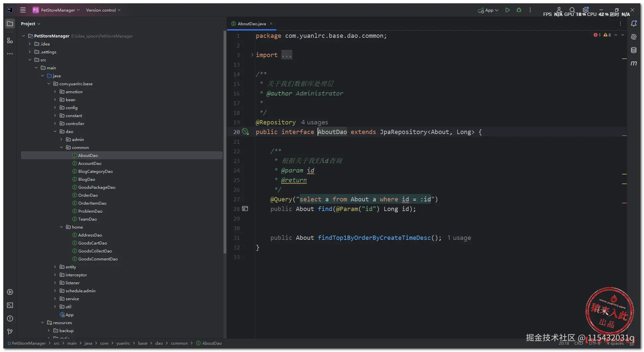Viewport: 644px width, 352px height.
Task: Open the Structure tool window icon
Action: click(x=10, y=40)
